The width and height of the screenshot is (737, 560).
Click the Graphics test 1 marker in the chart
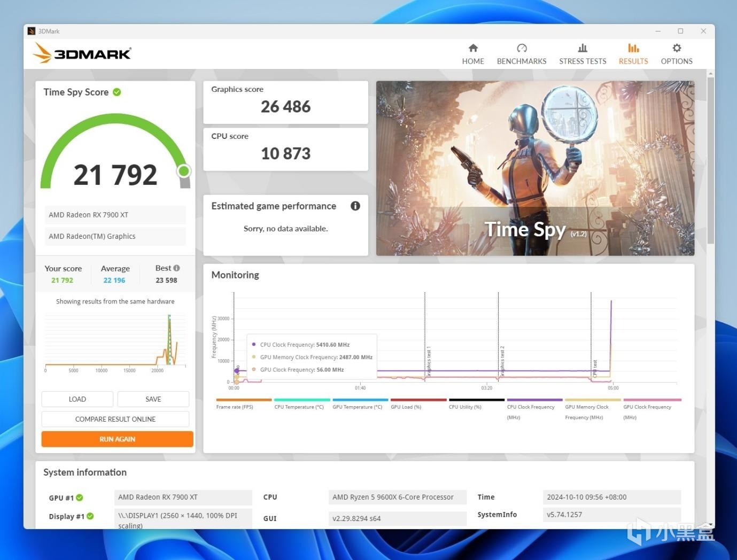point(429,362)
